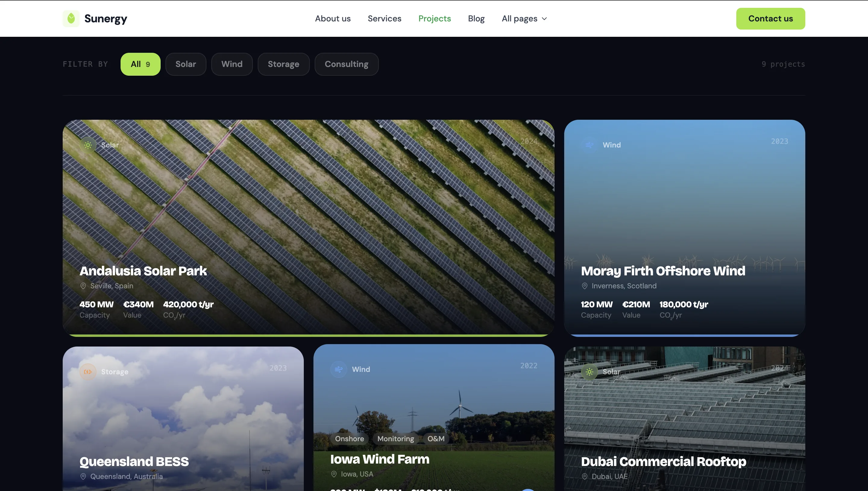Open the About us link
The image size is (868, 491).
coord(332,18)
